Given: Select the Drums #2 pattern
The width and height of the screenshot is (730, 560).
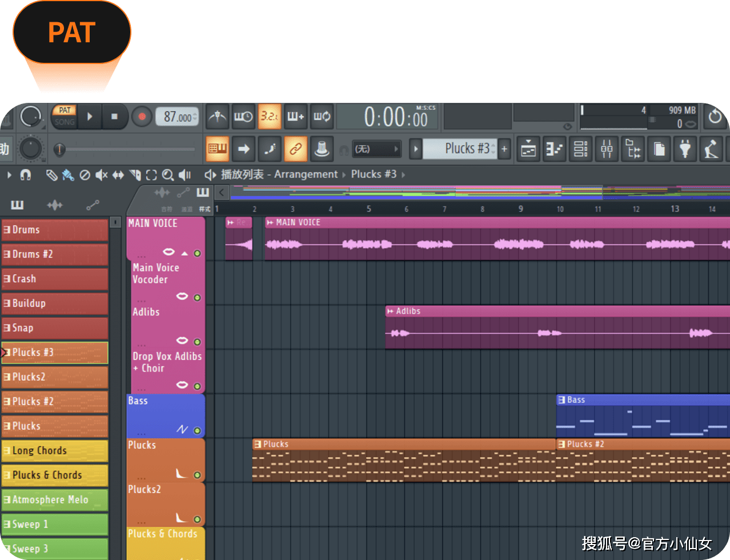Looking at the screenshot, I should coord(55,254).
